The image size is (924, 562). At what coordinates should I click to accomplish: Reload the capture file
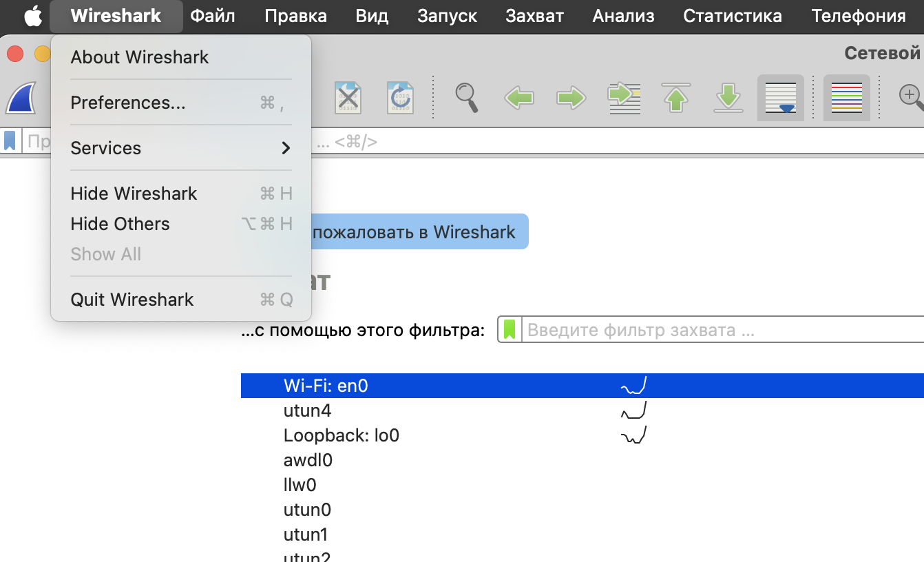(399, 98)
